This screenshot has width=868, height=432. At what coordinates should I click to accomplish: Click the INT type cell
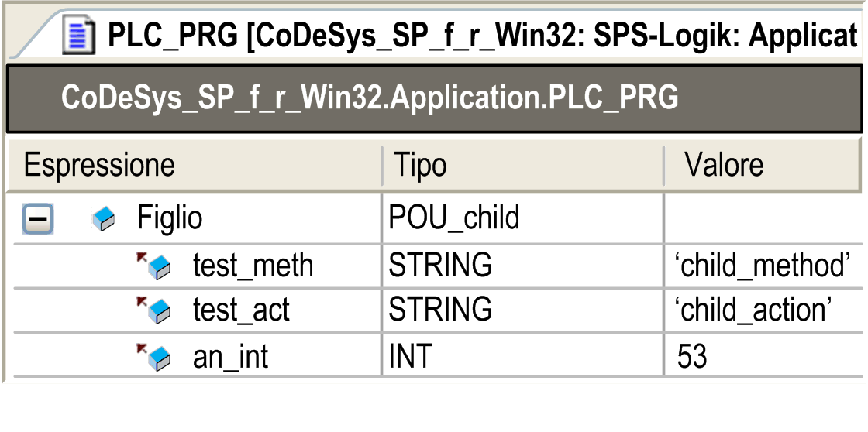coord(522,357)
